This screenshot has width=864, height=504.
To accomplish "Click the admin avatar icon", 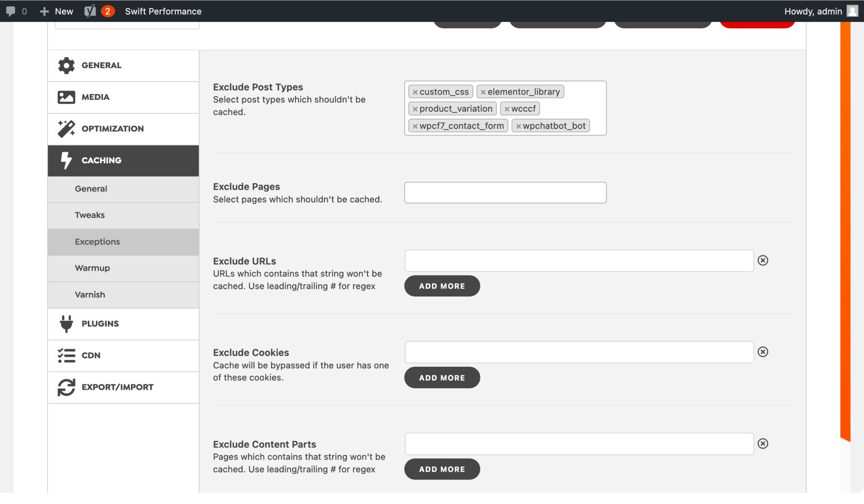I will point(852,11).
